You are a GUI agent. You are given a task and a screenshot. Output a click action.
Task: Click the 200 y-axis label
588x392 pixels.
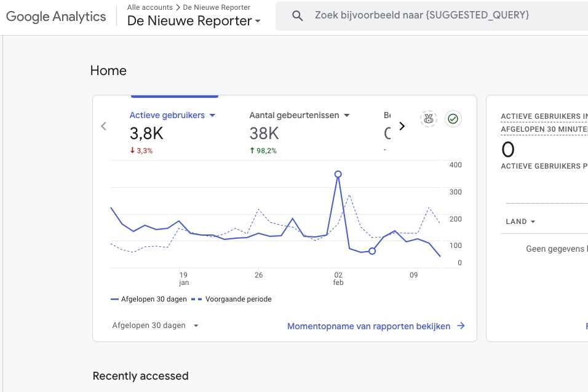coord(456,218)
